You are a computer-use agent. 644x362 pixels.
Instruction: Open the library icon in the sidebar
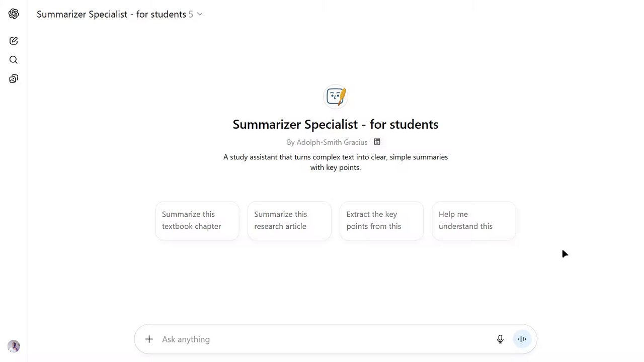pos(14,79)
